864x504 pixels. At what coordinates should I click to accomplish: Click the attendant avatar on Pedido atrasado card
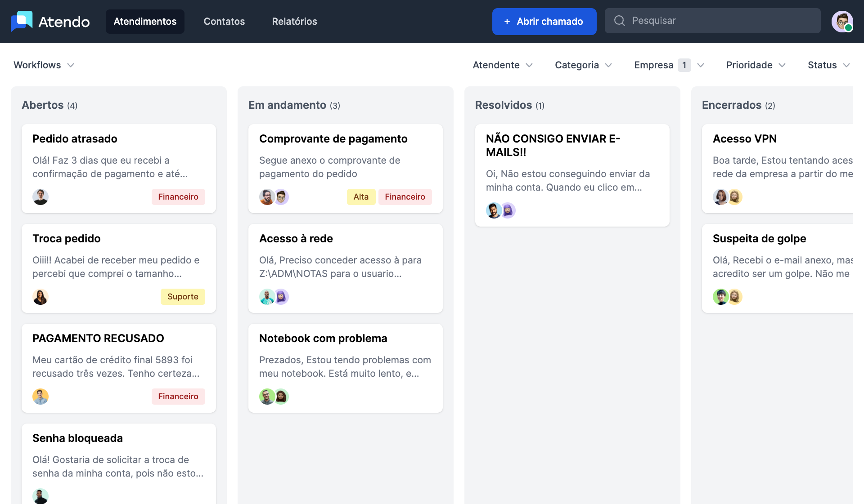click(40, 197)
